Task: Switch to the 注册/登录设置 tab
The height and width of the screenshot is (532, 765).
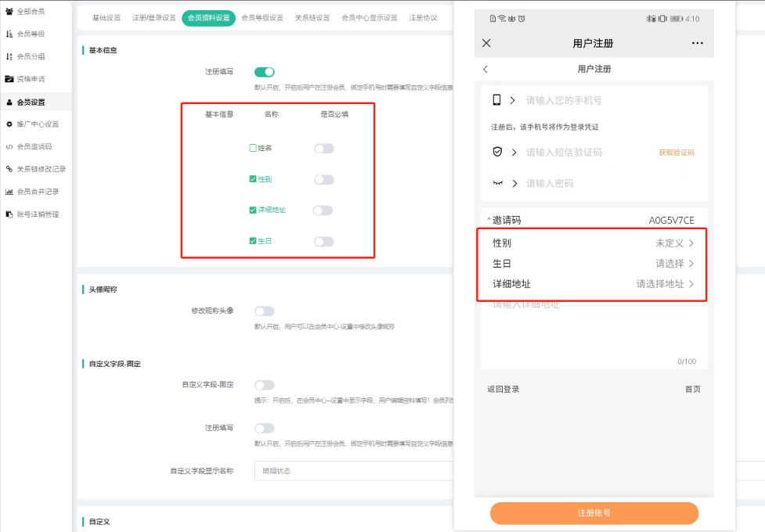Action: (153, 18)
